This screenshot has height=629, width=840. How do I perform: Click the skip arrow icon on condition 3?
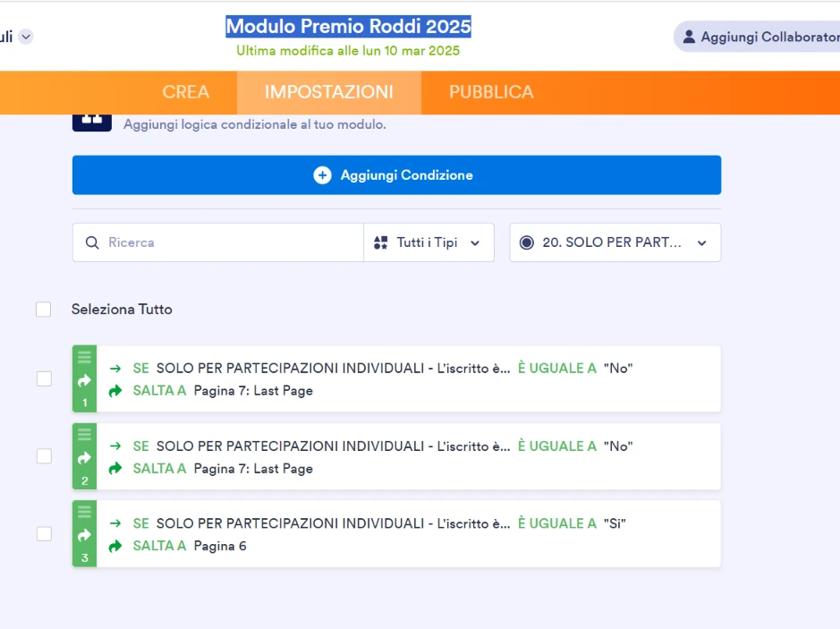[85, 535]
